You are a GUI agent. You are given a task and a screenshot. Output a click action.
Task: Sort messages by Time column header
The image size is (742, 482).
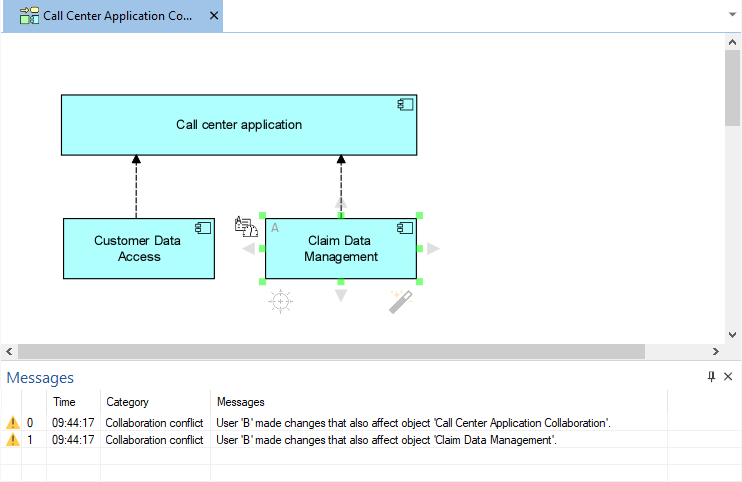[64, 402]
